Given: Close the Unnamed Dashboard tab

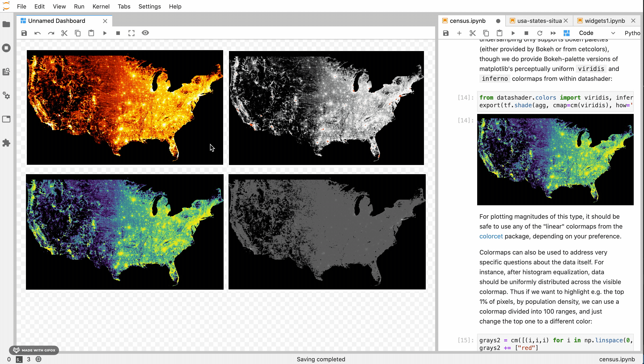Looking at the screenshot, I should 105,21.
